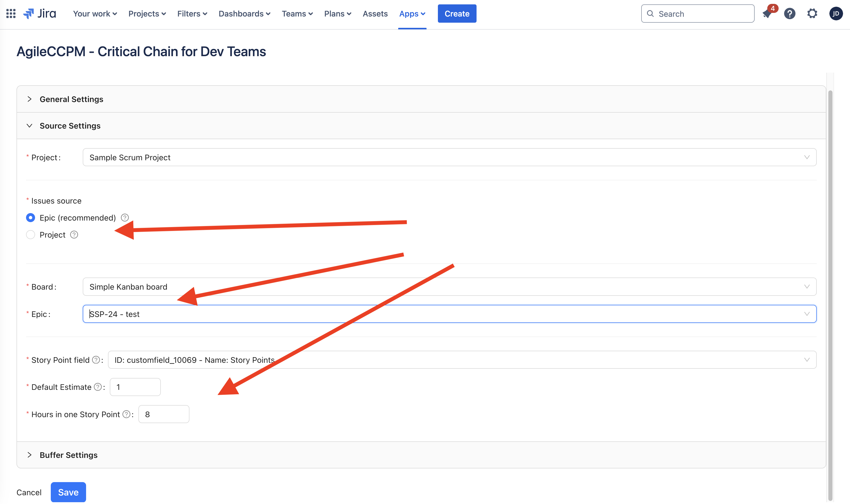Open the Filters menu
The image size is (850, 504).
pyautogui.click(x=192, y=14)
